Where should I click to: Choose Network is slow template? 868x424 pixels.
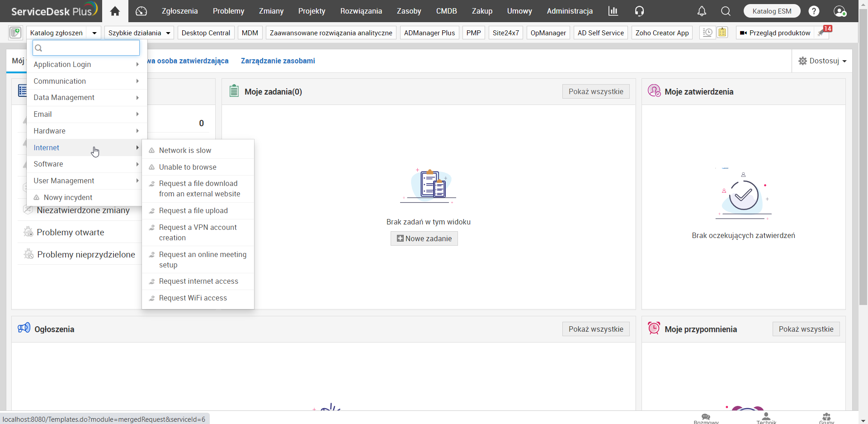point(185,150)
